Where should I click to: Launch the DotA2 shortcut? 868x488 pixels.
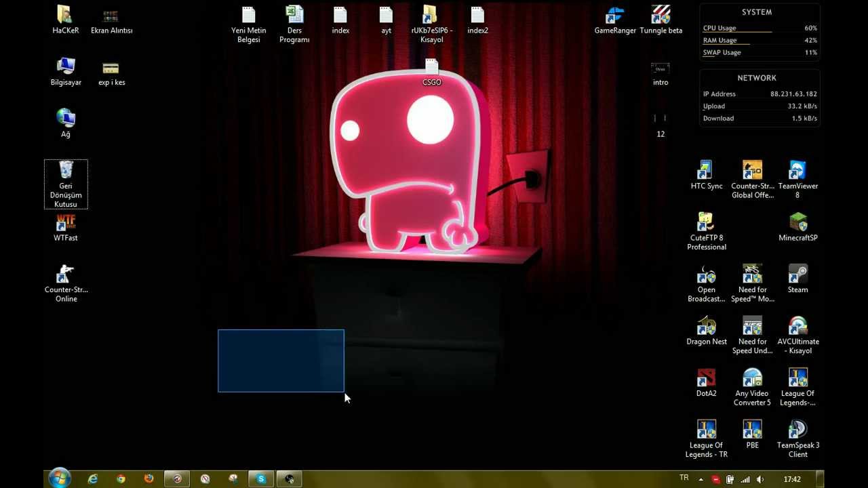pyautogui.click(x=707, y=382)
